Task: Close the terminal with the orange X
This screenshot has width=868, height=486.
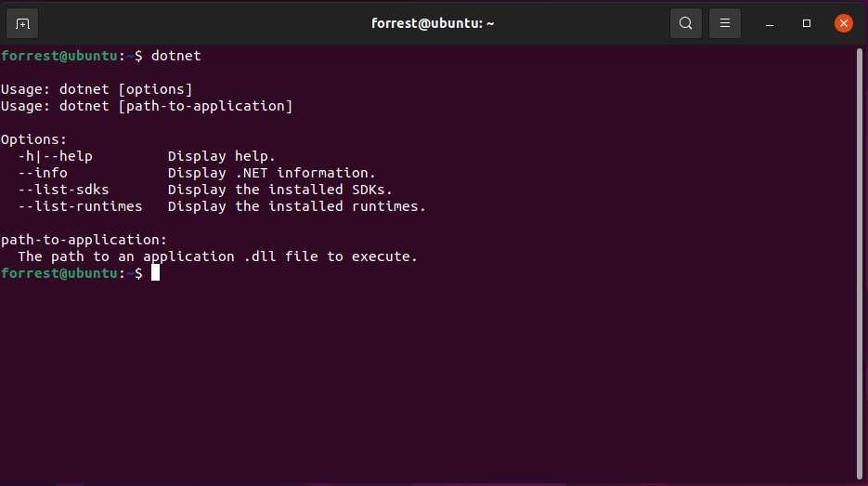Action: pos(843,23)
